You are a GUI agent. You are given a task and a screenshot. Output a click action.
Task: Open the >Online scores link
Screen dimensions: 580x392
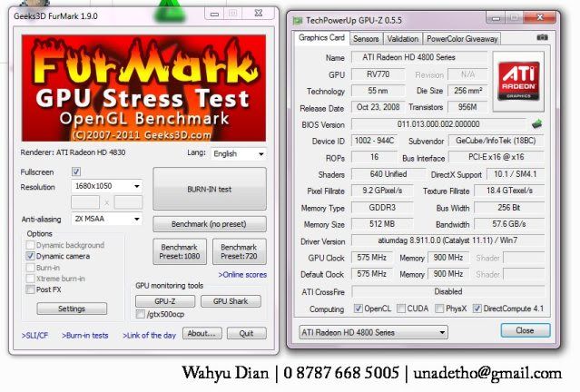pos(242,275)
